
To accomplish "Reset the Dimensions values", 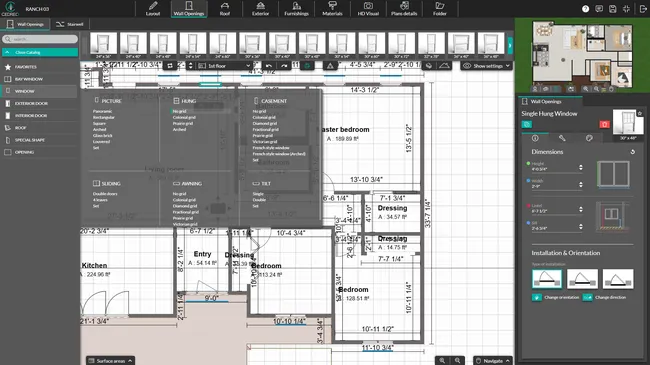I will pyautogui.click(x=633, y=152).
